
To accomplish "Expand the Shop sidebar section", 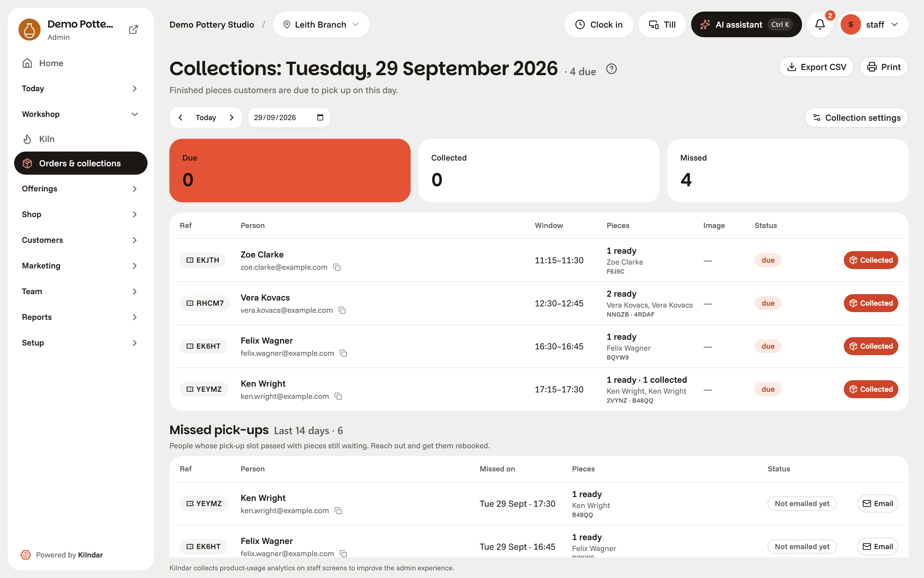I will [81, 215].
